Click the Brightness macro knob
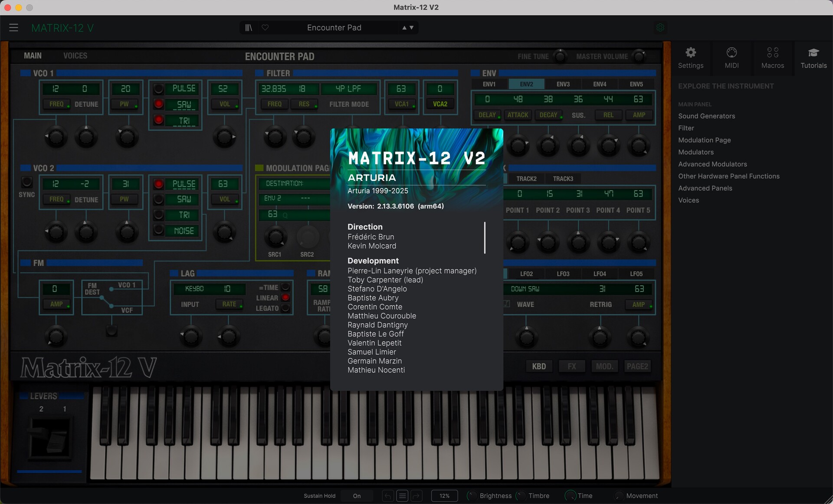 pyautogui.click(x=472, y=496)
